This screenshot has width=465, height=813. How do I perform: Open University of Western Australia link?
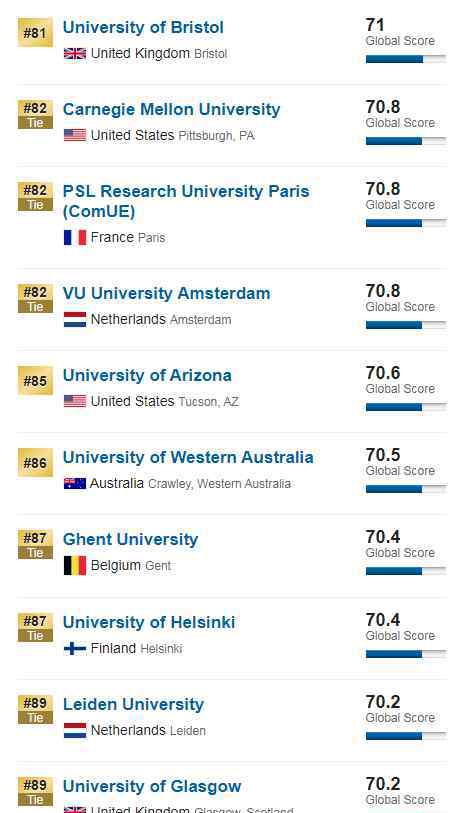(x=188, y=457)
